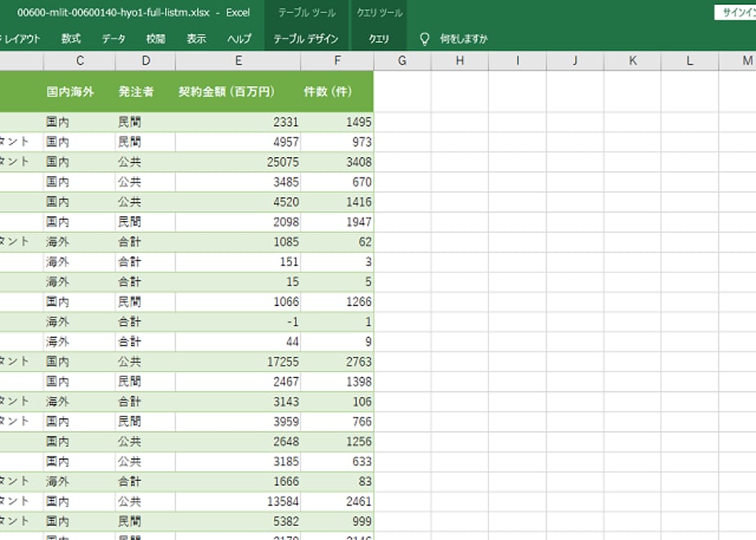Select the cell with value -1
Viewport: 756px width, 540px height.
click(x=238, y=322)
